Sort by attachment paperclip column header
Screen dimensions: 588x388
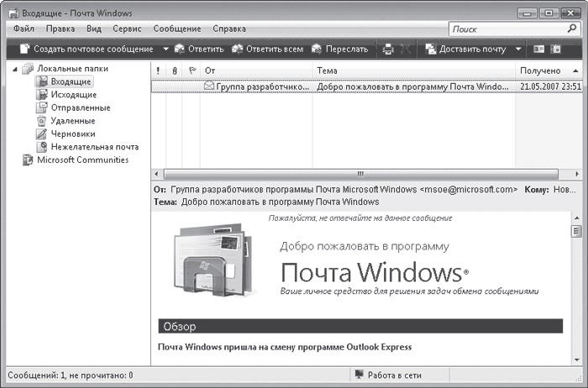175,71
